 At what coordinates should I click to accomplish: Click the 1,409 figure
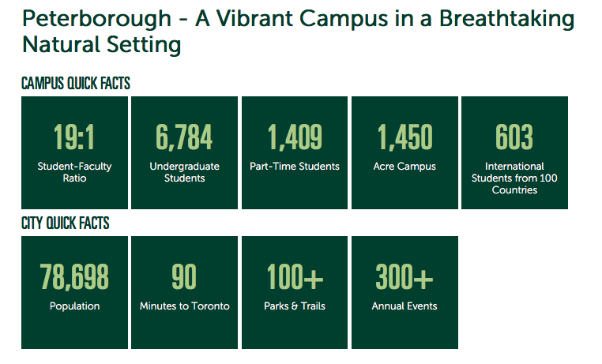click(x=295, y=137)
